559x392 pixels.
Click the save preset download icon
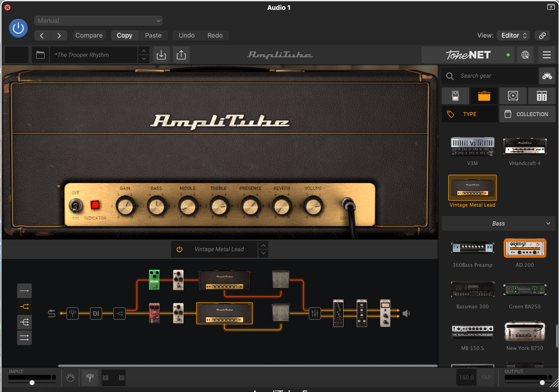pyautogui.click(x=161, y=55)
